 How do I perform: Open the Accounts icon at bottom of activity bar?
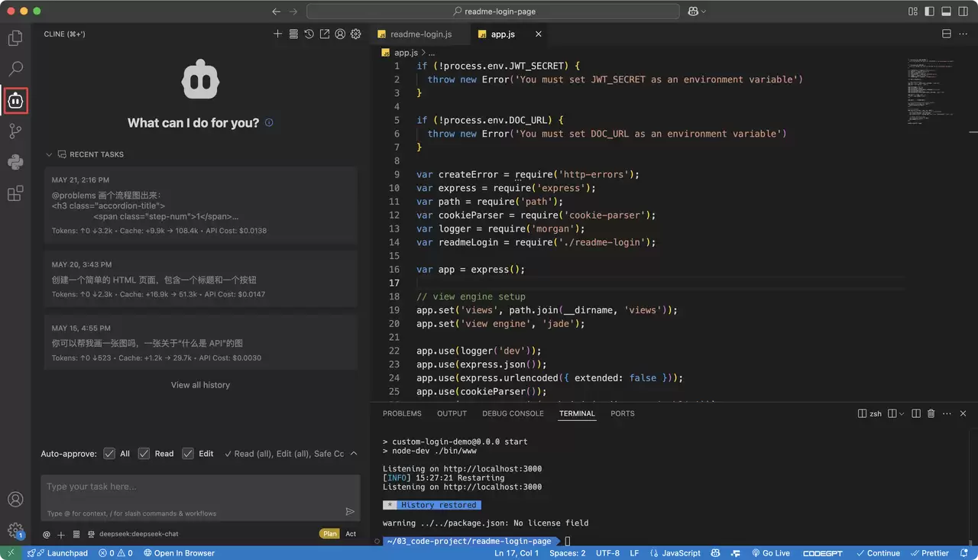pyautogui.click(x=15, y=500)
